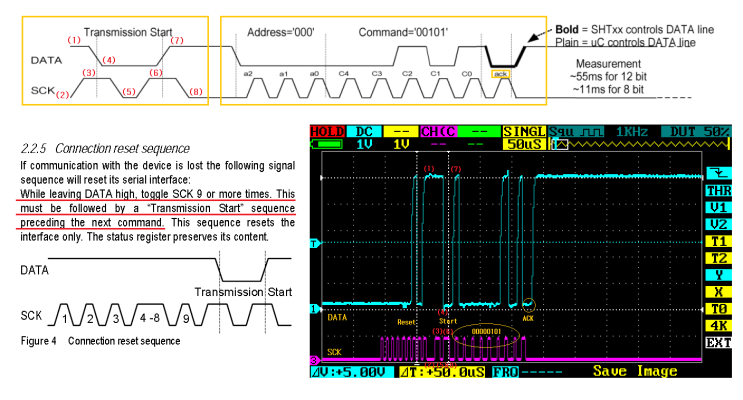Click the Address='000' label
Screen dimensions: 743x400
pyautogui.click(x=281, y=32)
